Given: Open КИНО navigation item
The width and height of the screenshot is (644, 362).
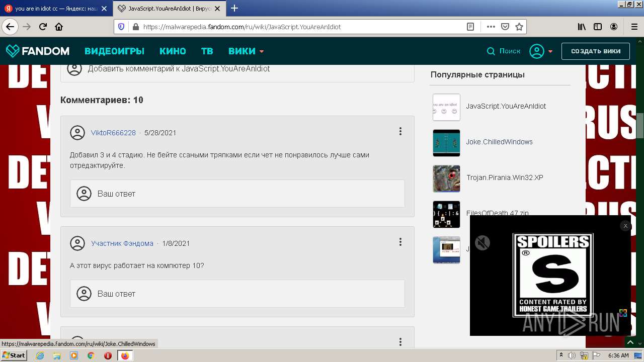Looking at the screenshot, I should (x=173, y=51).
